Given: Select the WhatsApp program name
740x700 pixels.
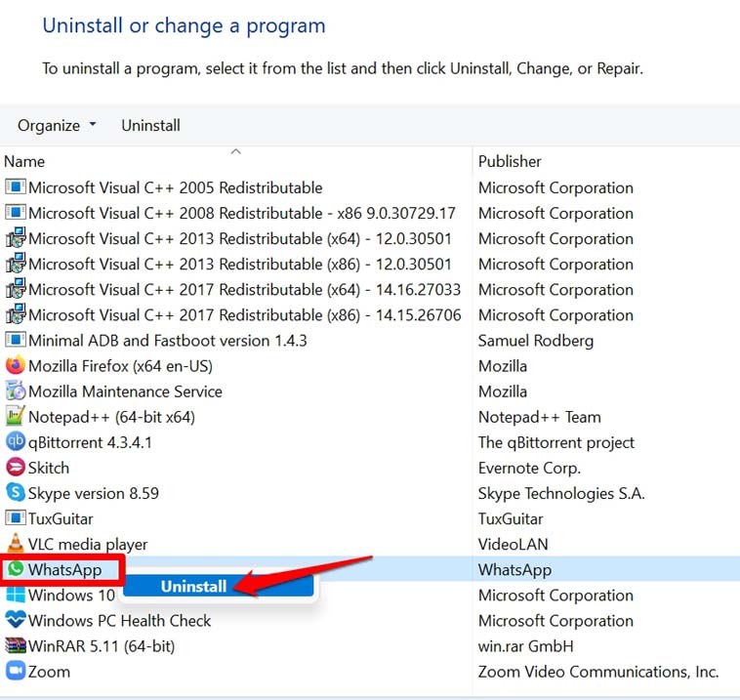Looking at the screenshot, I should [64, 570].
